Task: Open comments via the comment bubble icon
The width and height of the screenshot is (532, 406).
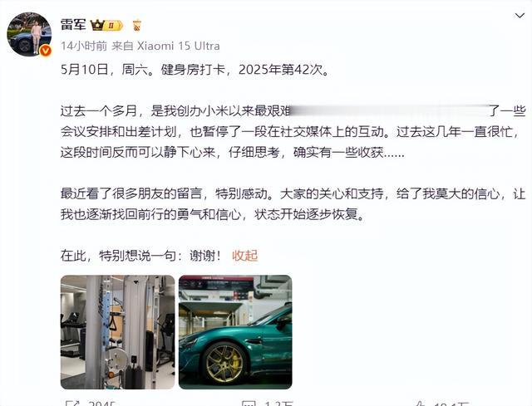Action: (x=249, y=404)
